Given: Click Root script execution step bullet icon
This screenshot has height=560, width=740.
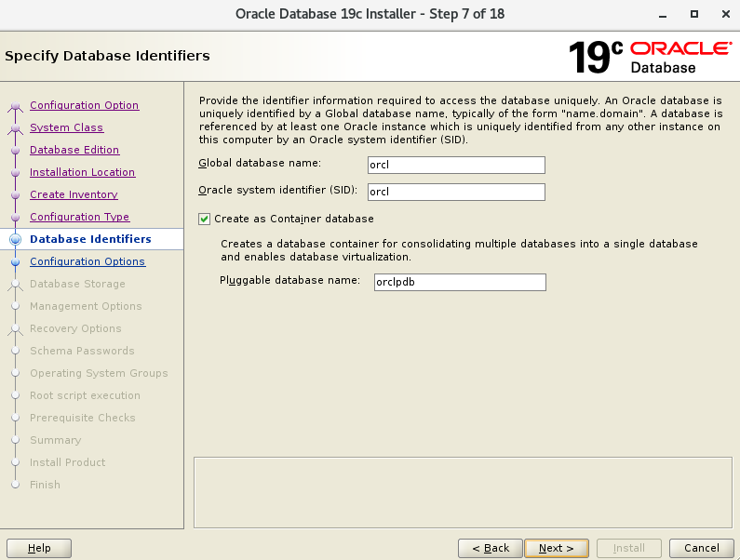Looking at the screenshot, I should [16, 395].
